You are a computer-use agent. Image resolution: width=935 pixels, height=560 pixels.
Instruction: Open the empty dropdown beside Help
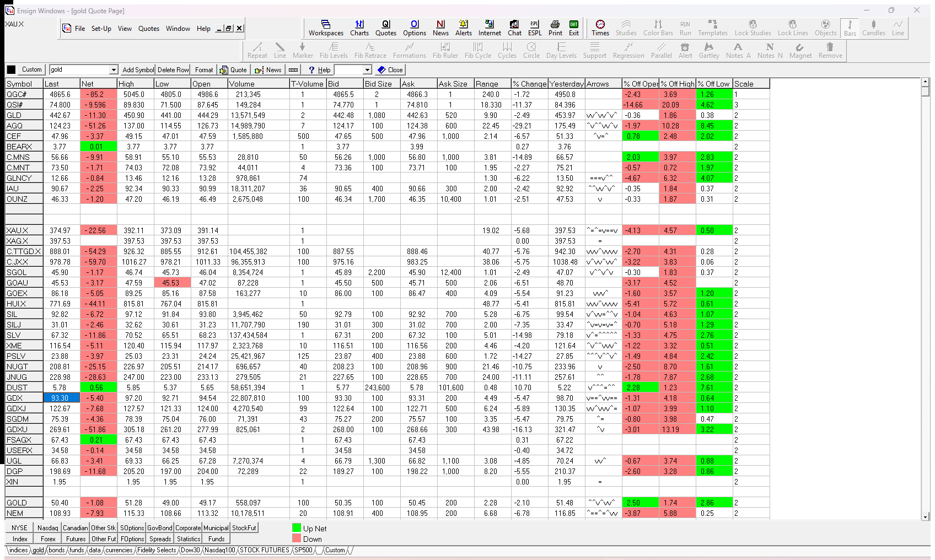[x=367, y=70]
